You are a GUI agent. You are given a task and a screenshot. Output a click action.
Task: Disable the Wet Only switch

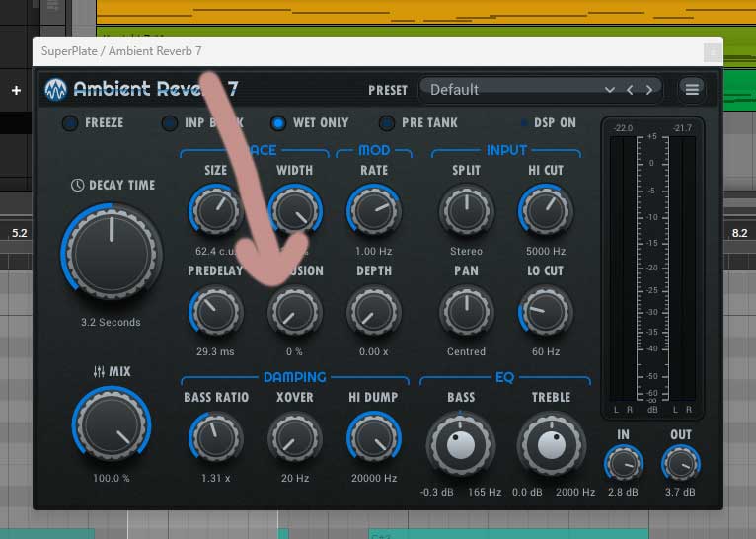coord(278,123)
